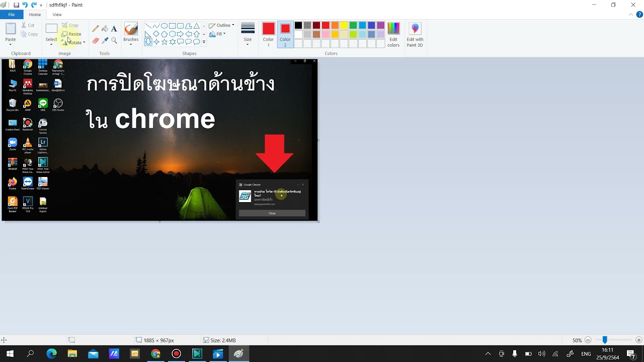
Task: Choose the Five-point star shape
Action: click(164, 42)
